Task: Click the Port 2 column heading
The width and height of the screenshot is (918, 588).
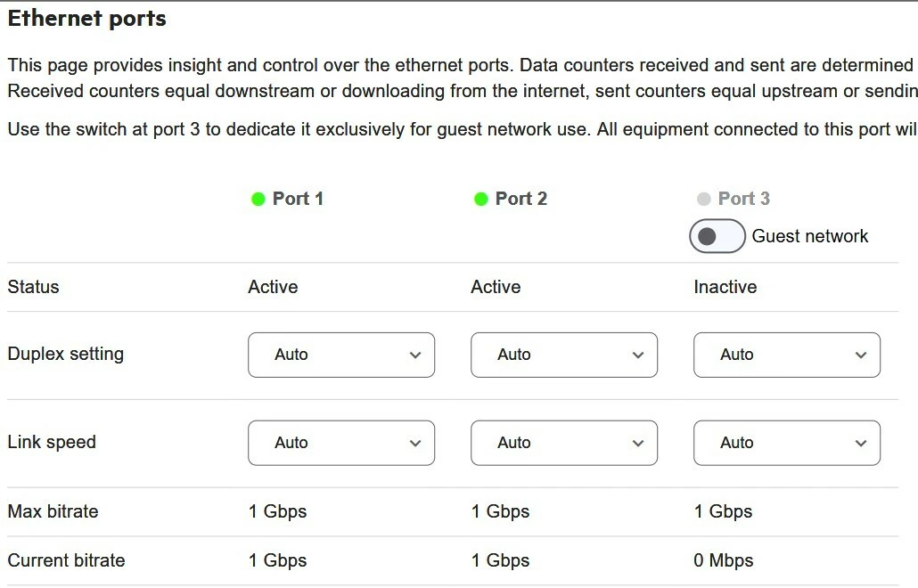Action: coord(520,199)
